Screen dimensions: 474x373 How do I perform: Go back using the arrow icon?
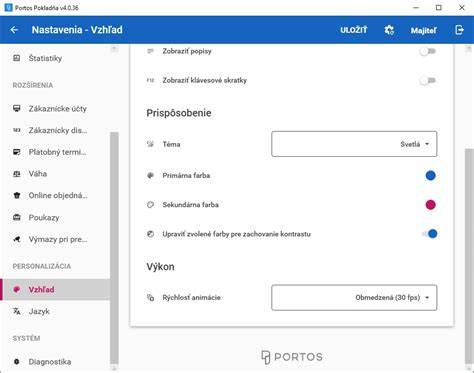click(14, 30)
